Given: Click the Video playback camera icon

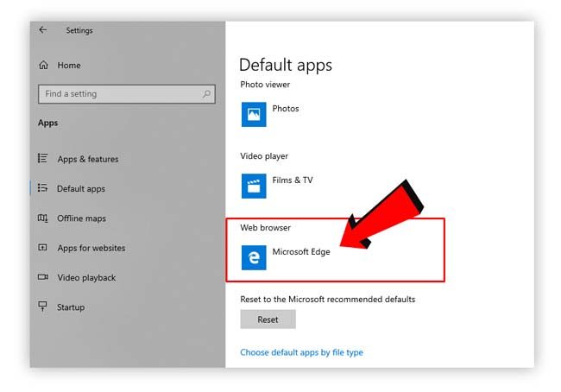Looking at the screenshot, I should click(x=43, y=277).
